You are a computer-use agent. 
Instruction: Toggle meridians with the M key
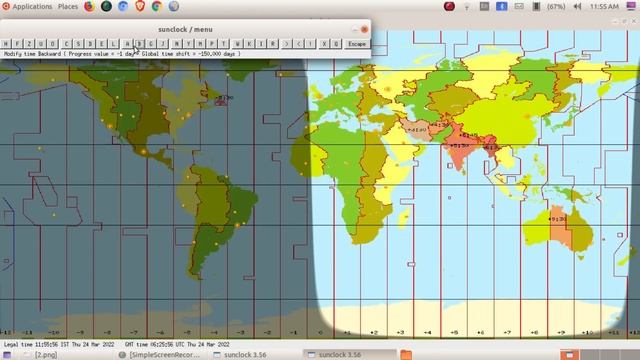pyautogui.click(x=200, y=44)
